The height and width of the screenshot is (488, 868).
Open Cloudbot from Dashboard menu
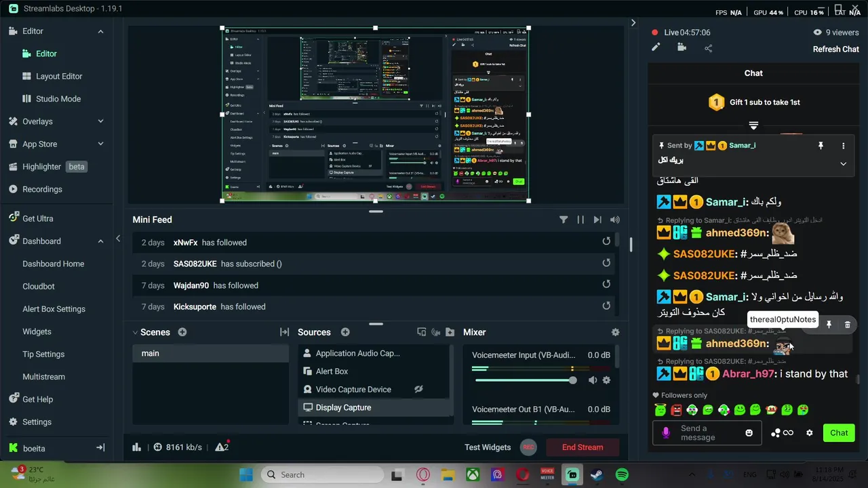pos(39,286)
